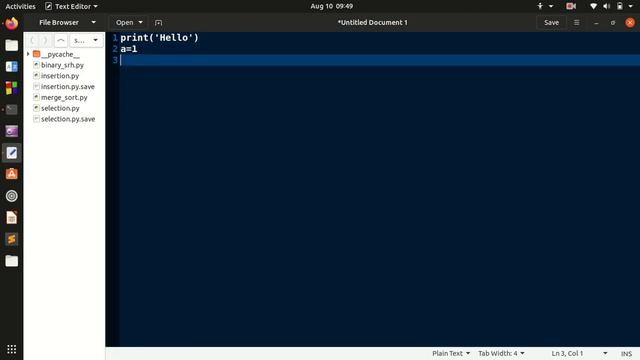Screen dimensions: 640x360
Task: Go forward in file browser
Action: pyautogui.click(x=45, y=40)
